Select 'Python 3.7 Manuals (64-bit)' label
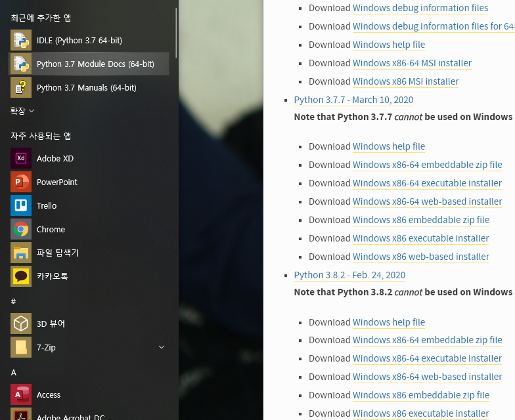515x420 pixels. (87, 88)
